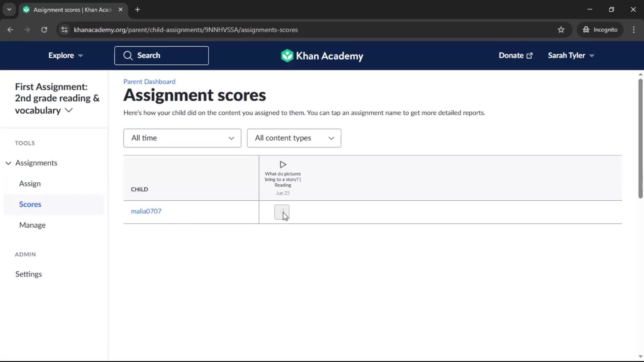This screenshot has width=644, height=362.
Task: Open a new browser tab
Action: coord(138,10)
